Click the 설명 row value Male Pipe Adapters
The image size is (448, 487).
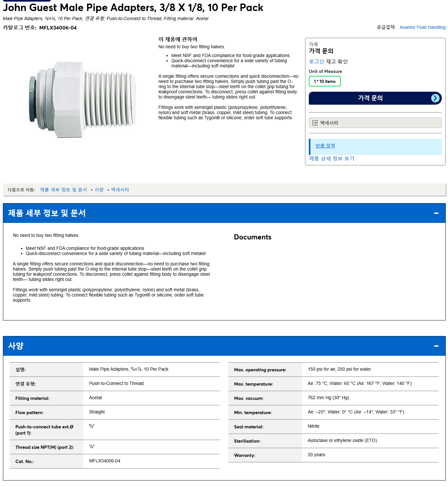tap(129, 369)
